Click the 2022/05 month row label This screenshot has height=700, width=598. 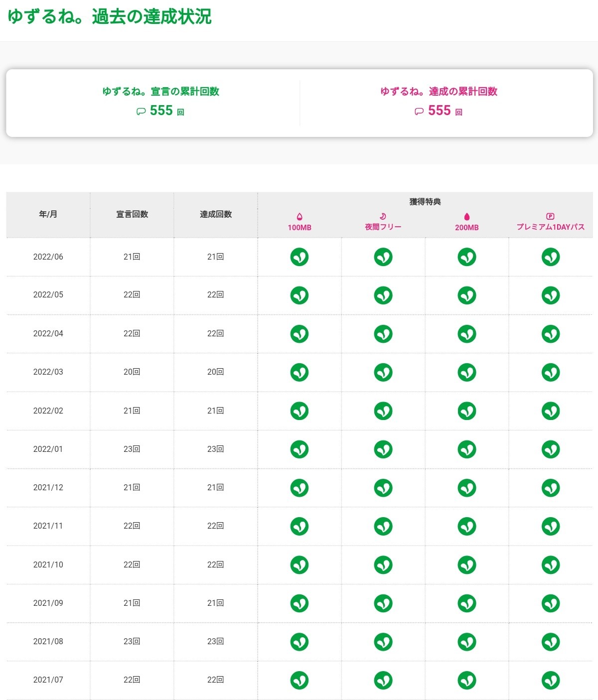coord(48,295)
